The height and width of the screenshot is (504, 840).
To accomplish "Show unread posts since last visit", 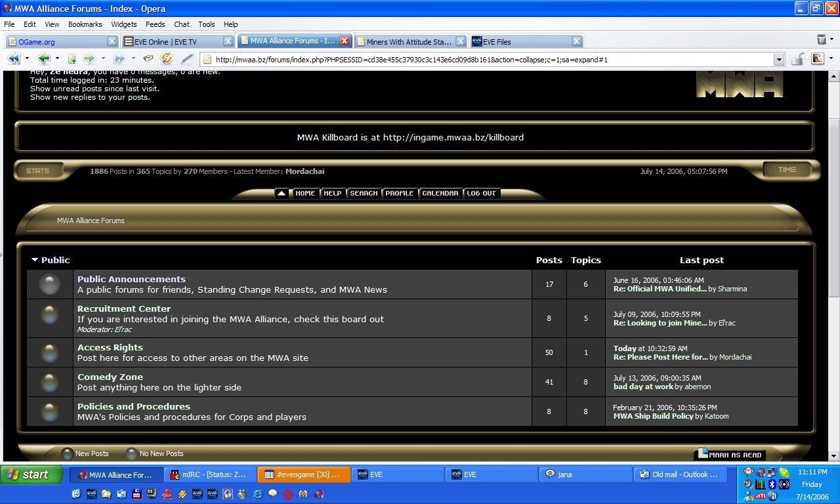I will pyautogui.click(x=94, y=89).
